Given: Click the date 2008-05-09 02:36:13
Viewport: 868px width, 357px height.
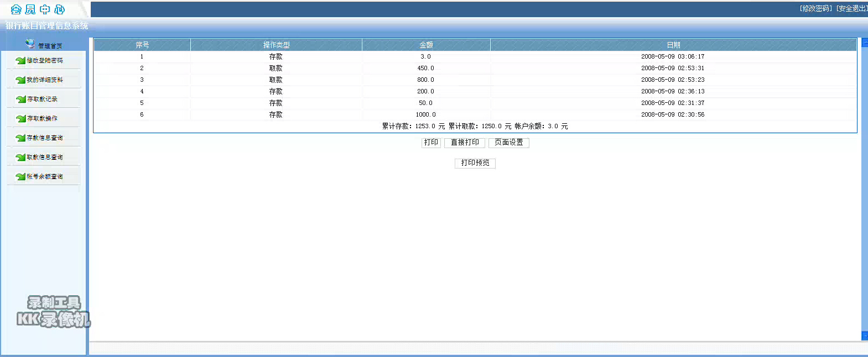Looking at the screenshot, I should [x=673, y=91].
